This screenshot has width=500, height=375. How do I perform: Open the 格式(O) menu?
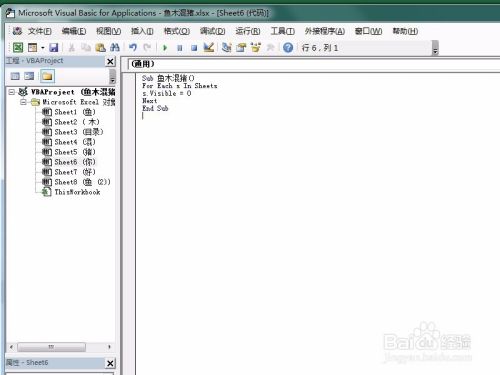pyautogui.click(x=177, y=31)
